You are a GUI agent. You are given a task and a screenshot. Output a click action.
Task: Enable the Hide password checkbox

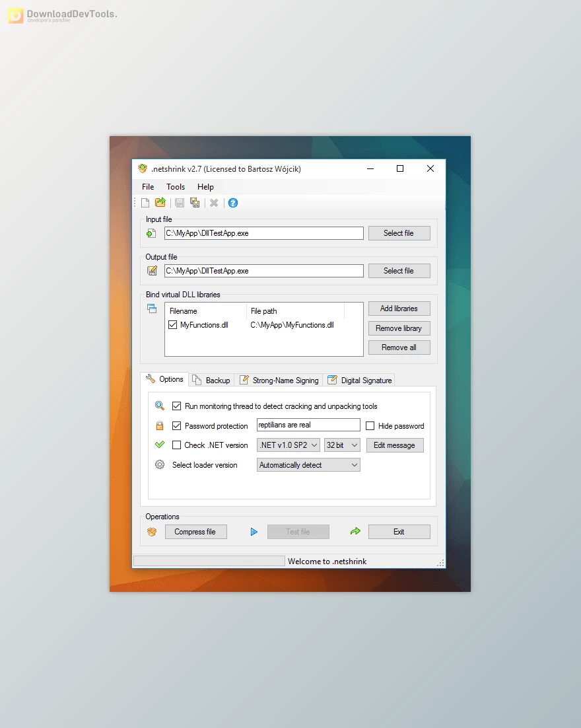point(370,425)
